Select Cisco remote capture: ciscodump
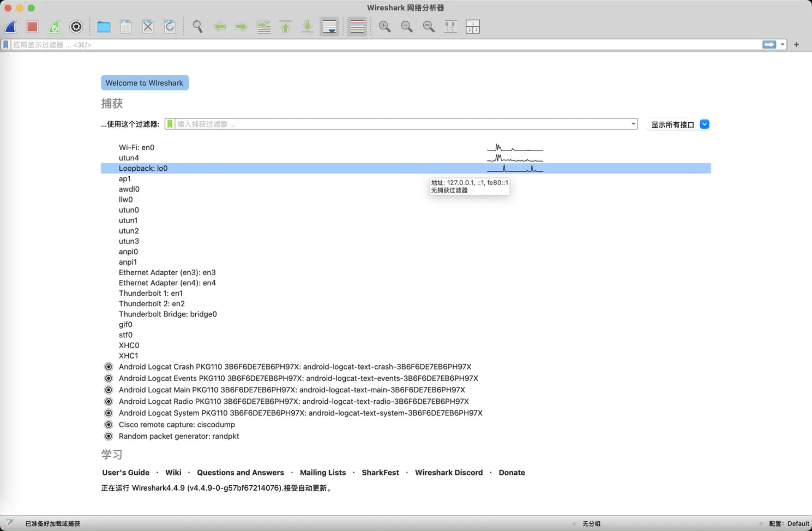The image size is (812, 531). click(406, 425)
